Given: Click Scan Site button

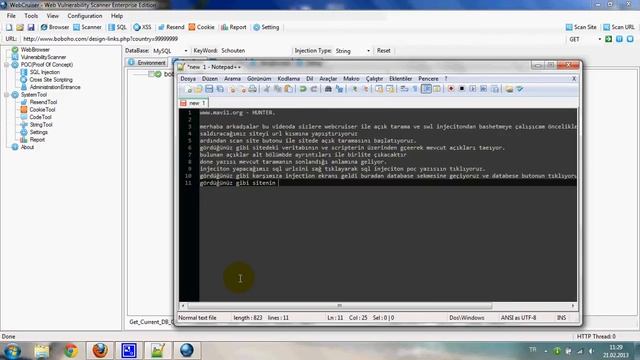Looking at the screenshot, I should click(x=581, y=27).
